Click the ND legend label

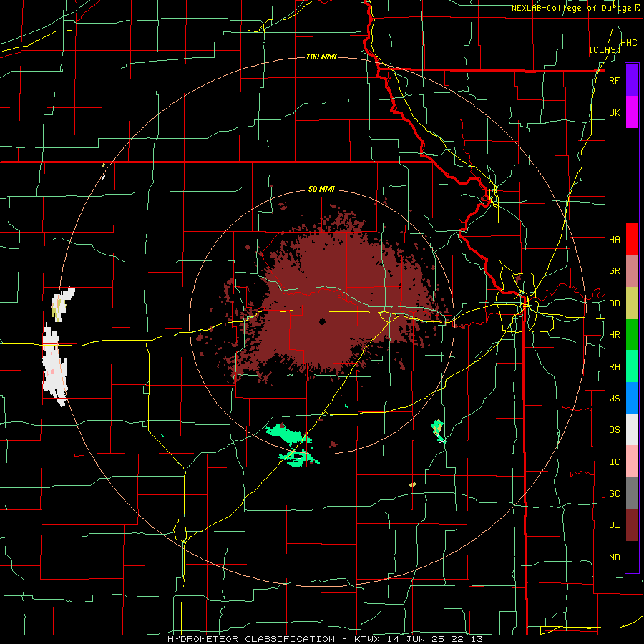click(x=614, y=557)
